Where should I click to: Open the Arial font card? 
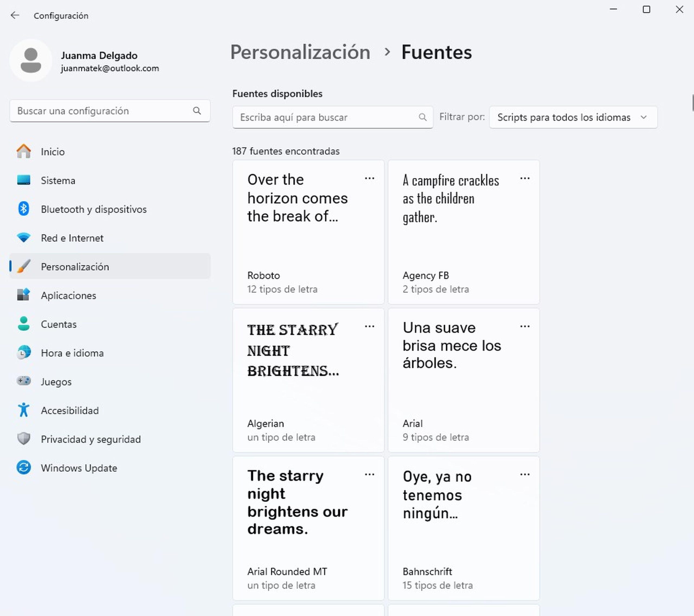tap(464, 380)
